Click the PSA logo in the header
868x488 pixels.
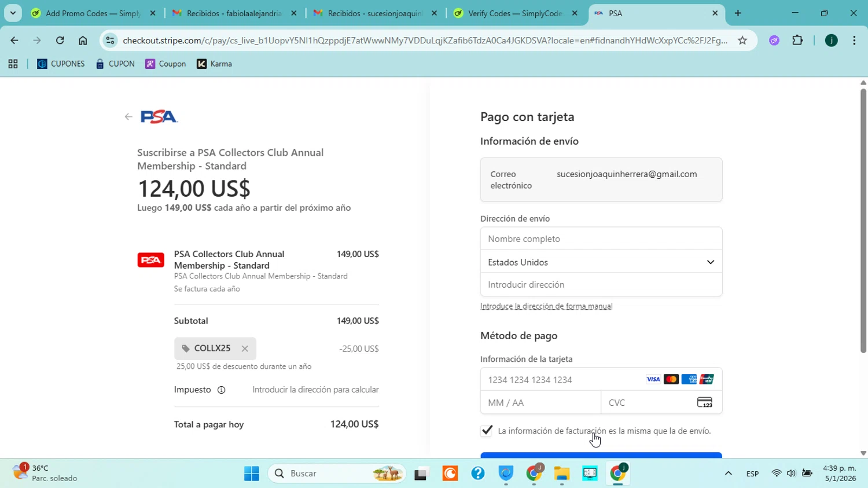coord(159,117)
